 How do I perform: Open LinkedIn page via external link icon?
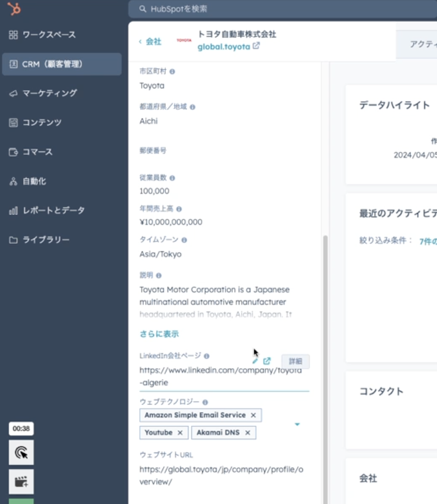[266, 361]
